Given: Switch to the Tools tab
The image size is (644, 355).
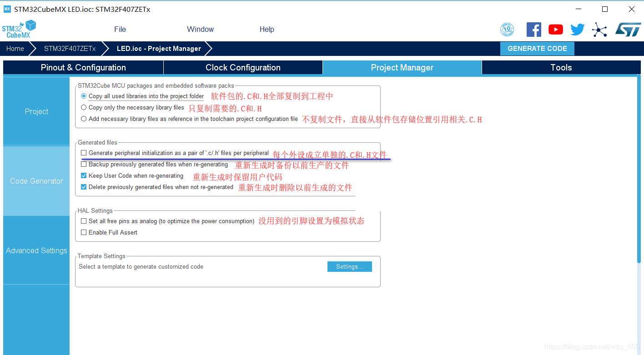Looking at the screenshot, I should (x=561, y=68).
